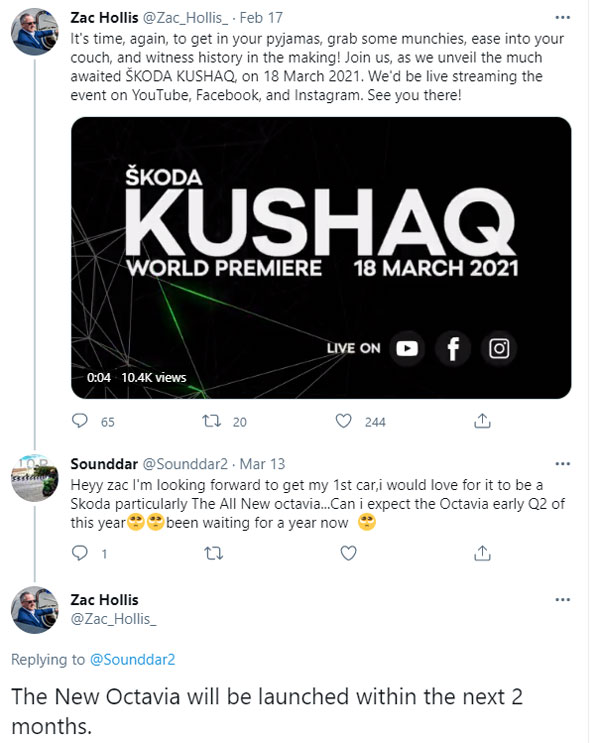Retweet the KUSHAQ premiere tweet
The height and width of the screenshot is (743, 600).
pos(213,422)
